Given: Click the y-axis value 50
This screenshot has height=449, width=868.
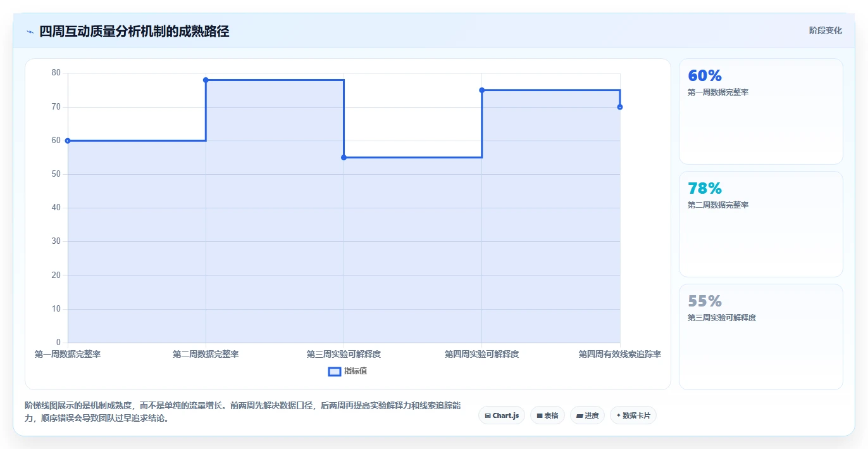Looking at the screenshot, I should pos(56,174).
